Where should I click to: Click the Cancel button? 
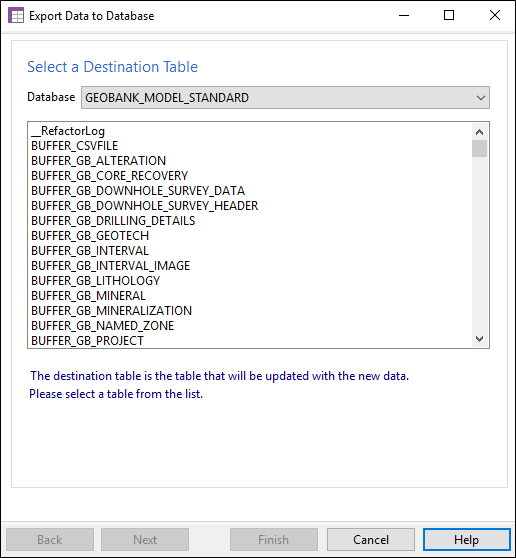pyautogui.click(x=371, y=539)
